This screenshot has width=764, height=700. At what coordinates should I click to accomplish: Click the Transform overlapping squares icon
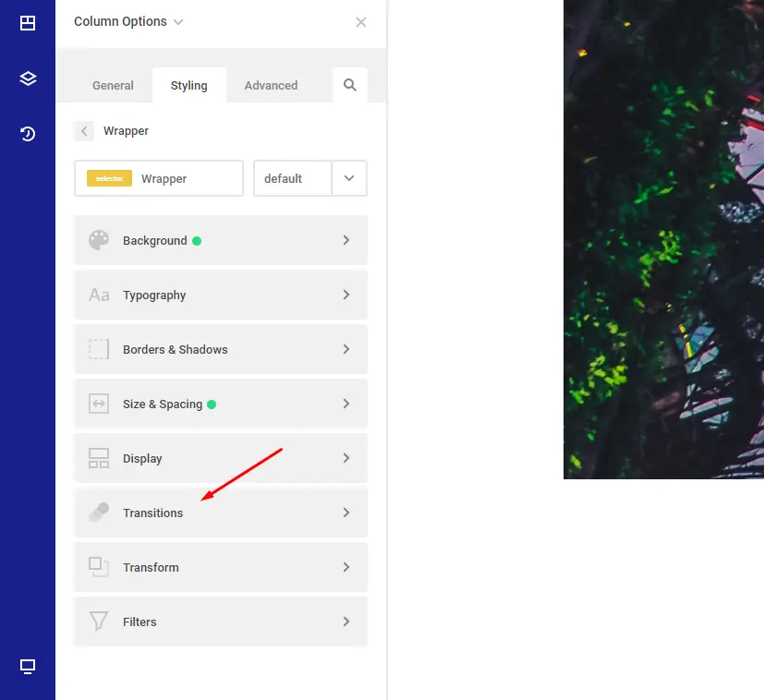coord(99,567)
